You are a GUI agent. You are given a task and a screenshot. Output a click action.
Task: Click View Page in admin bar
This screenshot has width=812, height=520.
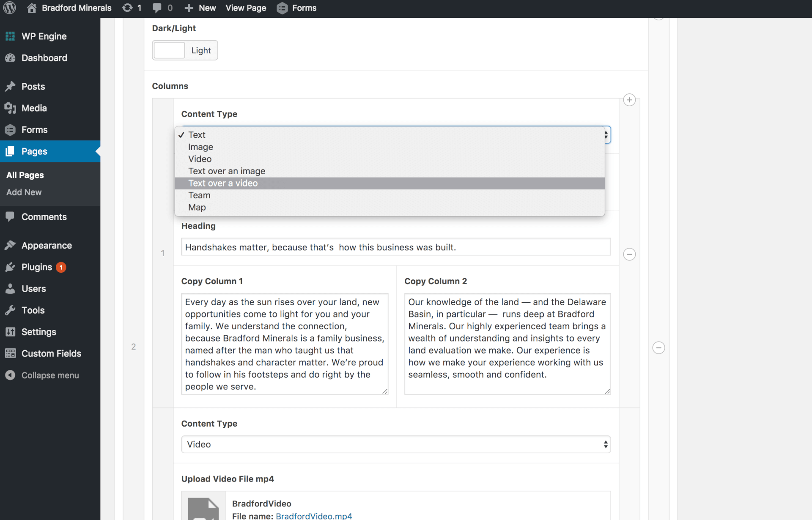[246, 8]
